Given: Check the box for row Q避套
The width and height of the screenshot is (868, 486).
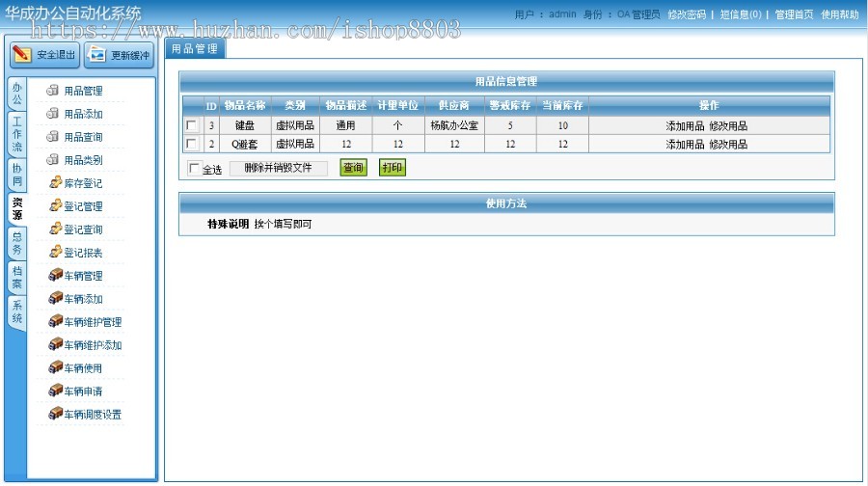Looking at the screenshot, I should coord(192,144).
